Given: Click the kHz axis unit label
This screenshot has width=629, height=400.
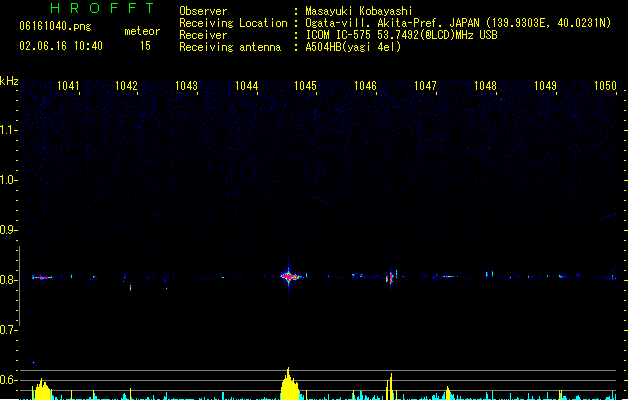Looking at the screenshot, I should pos(9,81).
